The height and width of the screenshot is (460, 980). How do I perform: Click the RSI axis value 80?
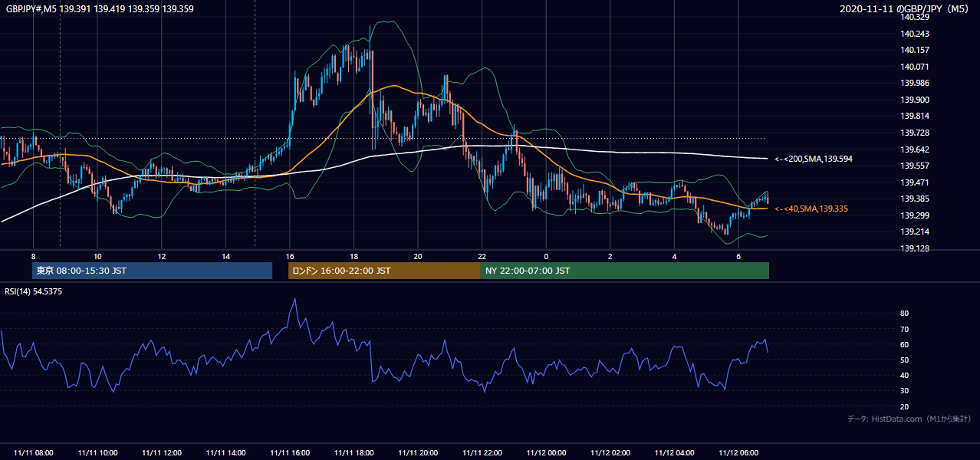pos(905,314)
